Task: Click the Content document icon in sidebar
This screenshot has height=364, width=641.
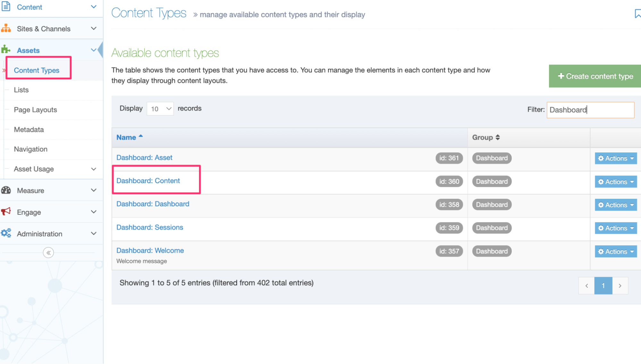Action: (x=6, y=6)
